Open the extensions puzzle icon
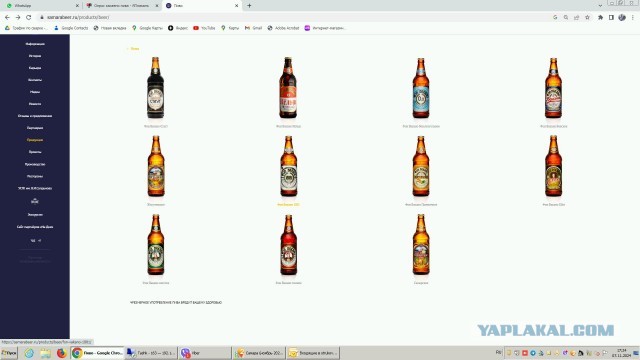This screenshot has height=360, width=640. coord(600,17)
